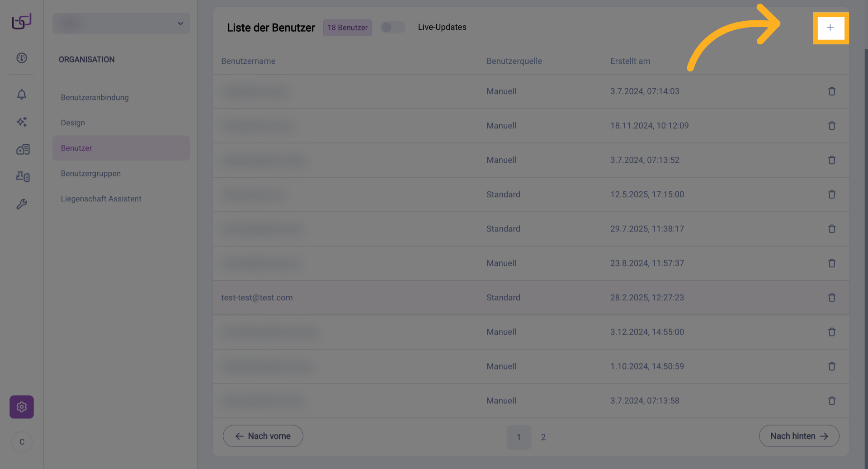The height and width of the screenshot is (469, 868).
Task: Click the sparkles AI icon in sidebar
Action: [x=22, y=122]
